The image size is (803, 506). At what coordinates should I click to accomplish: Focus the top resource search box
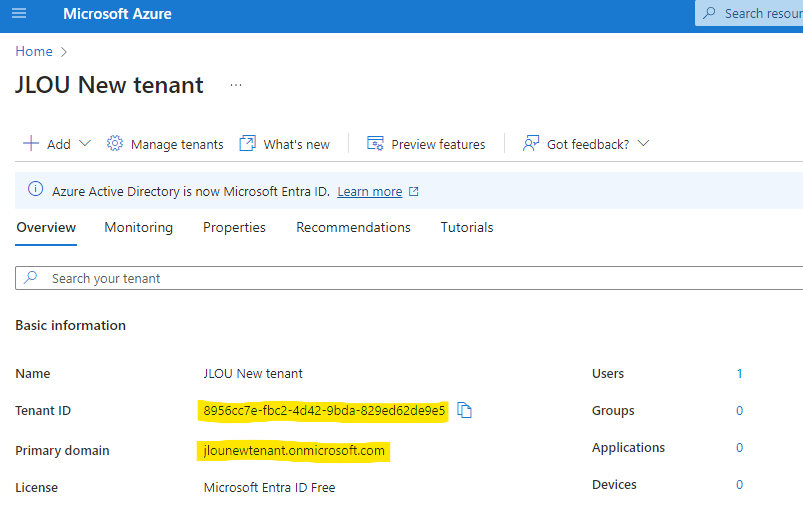pos(749,13)
